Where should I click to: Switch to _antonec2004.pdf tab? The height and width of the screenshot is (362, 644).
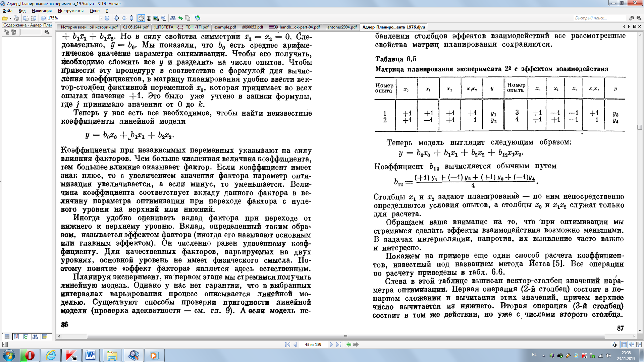pos(341,27)
